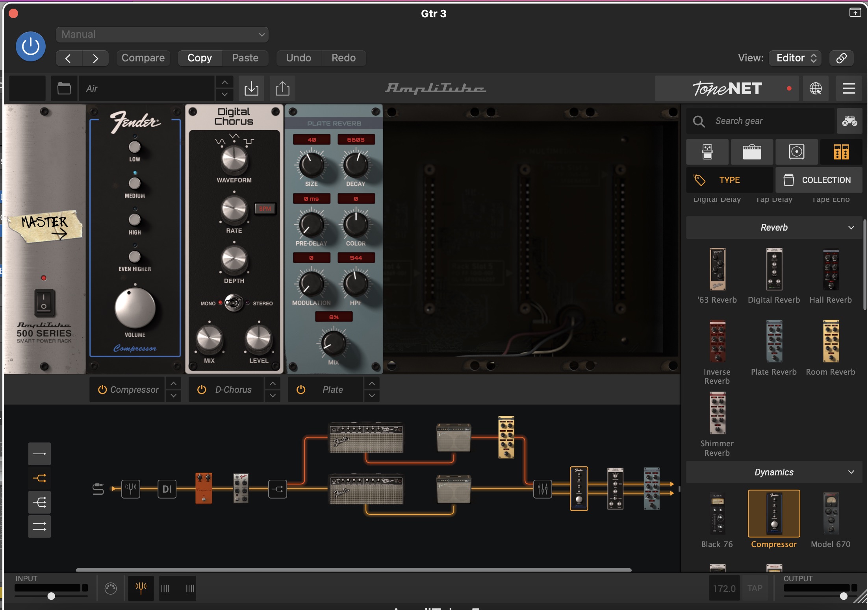Click the Compare button
Viewport: 868px width, 610px height.
(143, 58)
